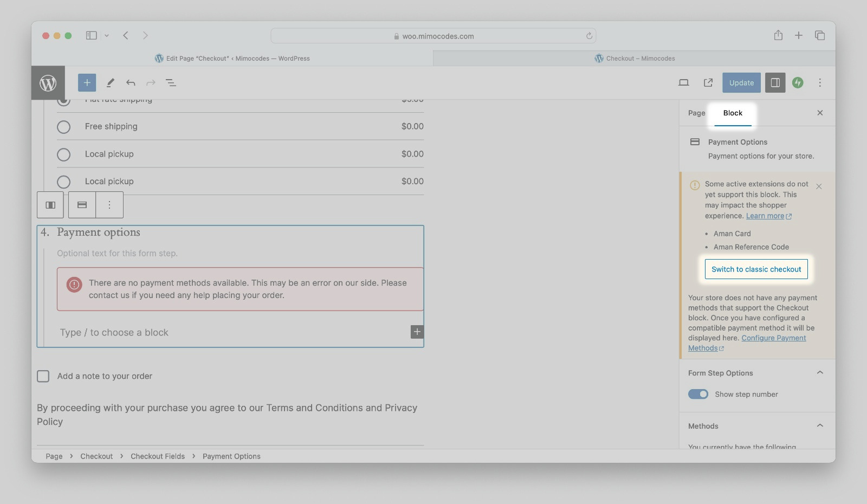867x504 pixels.
Task: Toggle Show step number switch
Action: (698, 394)
